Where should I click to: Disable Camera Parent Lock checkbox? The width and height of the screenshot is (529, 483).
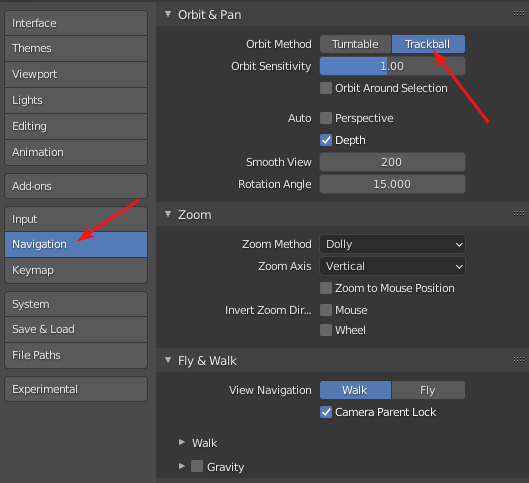tap(326, 412)
